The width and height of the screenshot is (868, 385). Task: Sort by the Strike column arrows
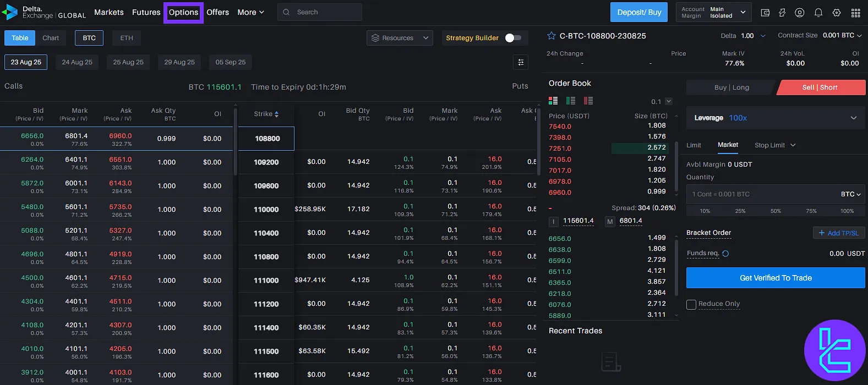coord(276,114)
